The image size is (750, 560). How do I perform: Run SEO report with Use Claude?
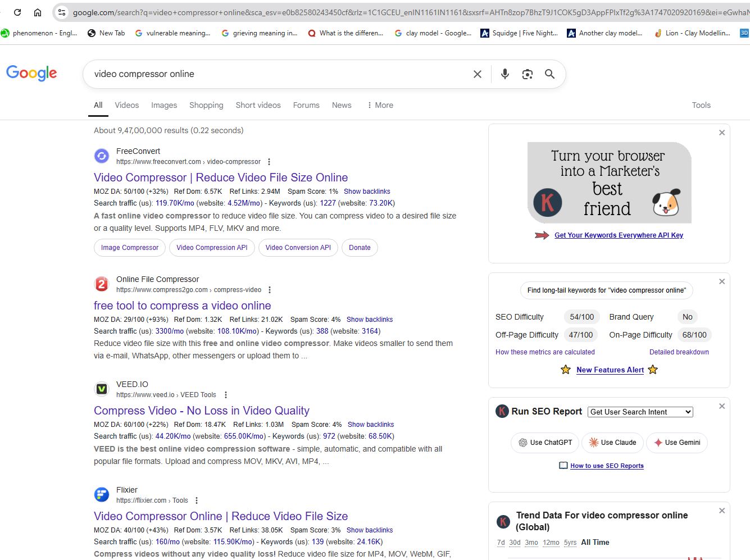tap(612, 443)
